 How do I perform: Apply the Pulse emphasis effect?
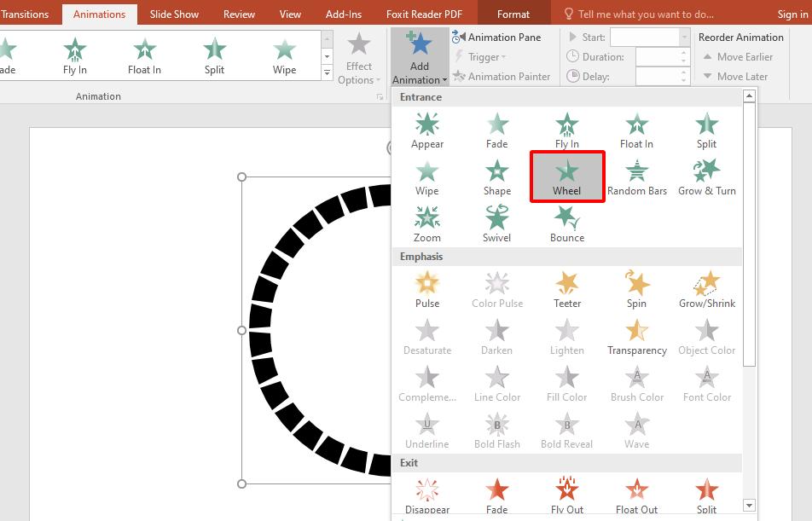pyautogui.click(x=426, y=286)
